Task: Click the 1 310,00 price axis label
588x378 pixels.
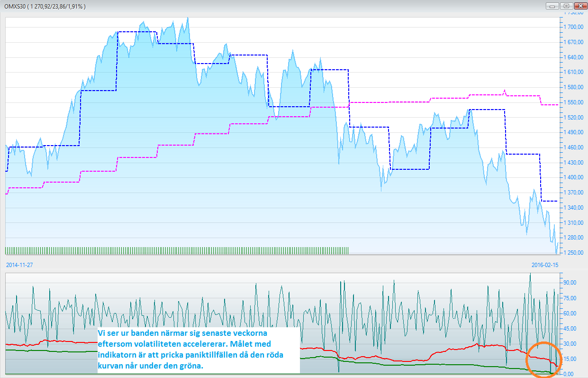Action: tap(573, 222)
